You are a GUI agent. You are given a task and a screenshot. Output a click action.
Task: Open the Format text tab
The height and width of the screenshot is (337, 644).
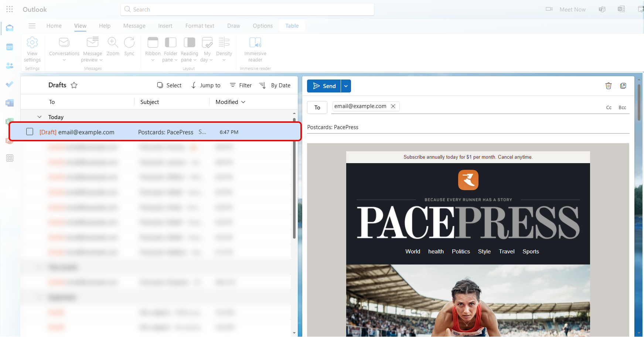(x=200, y=26)
